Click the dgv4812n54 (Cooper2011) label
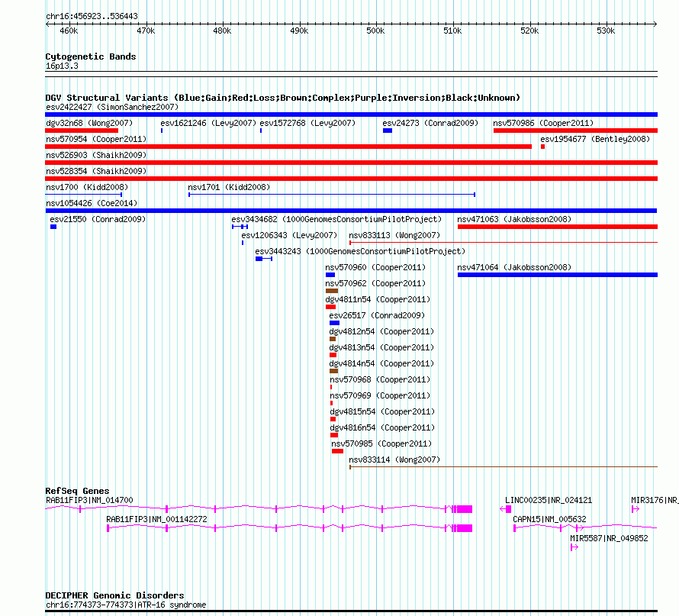679x616 pixels. coord(381,331)
